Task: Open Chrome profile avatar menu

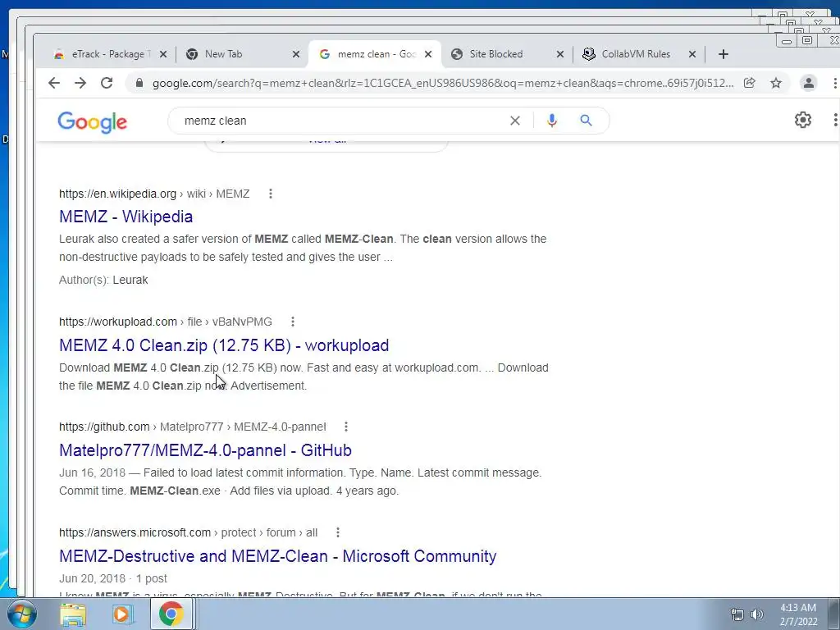Action: (x=808, y=83)
